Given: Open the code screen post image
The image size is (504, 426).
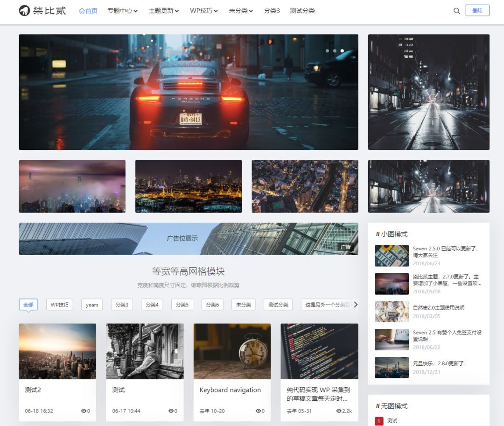Looking at the screenshot, I should [x=319, y=351].
